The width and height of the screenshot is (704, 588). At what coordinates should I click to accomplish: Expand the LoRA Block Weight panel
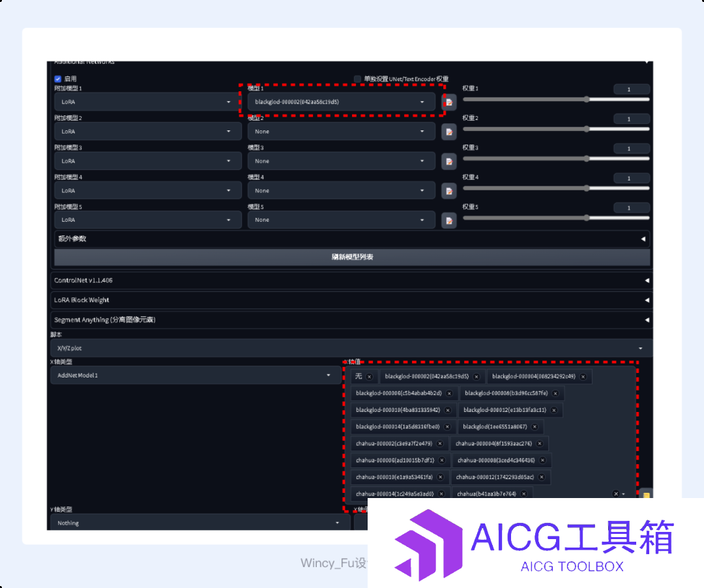[x=351, y=300]
